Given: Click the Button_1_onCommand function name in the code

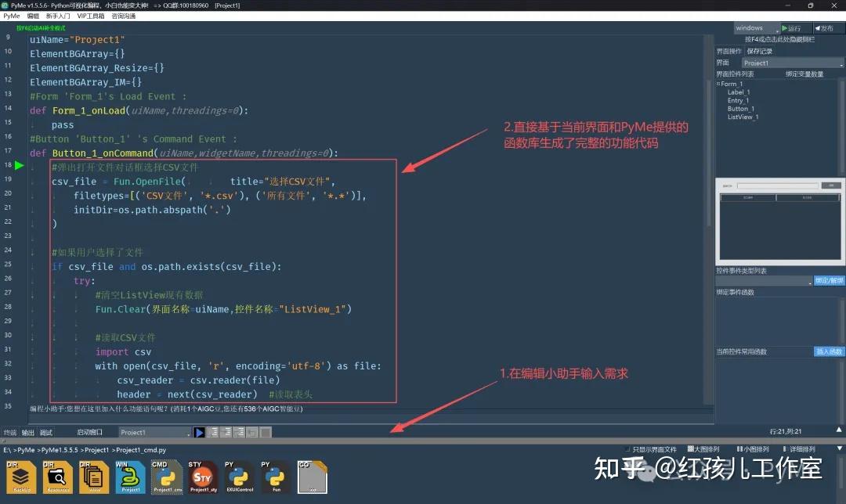Looking at the screenshot, I should (103, 153).
